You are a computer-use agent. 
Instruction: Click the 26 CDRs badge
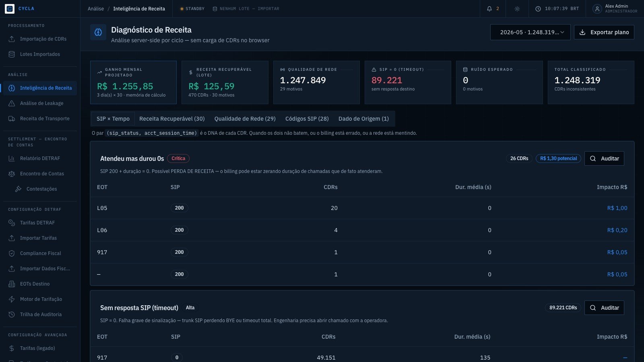click(519, 158)
